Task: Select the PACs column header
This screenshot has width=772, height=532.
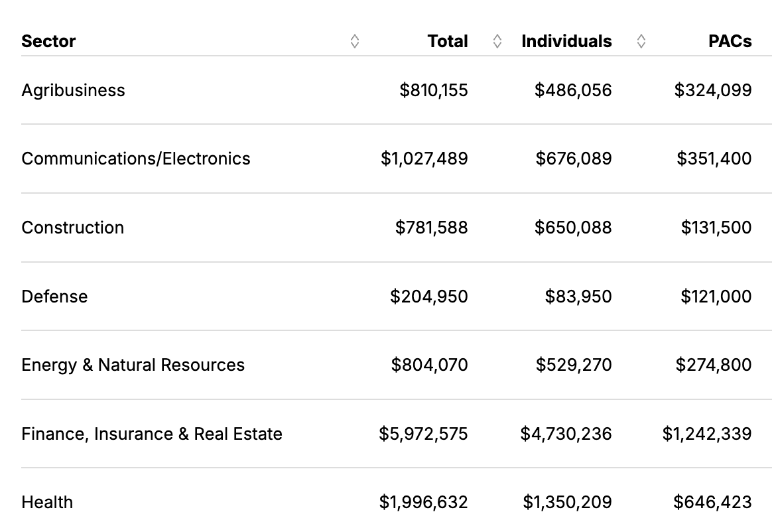Action: click(x=730, y=41)
